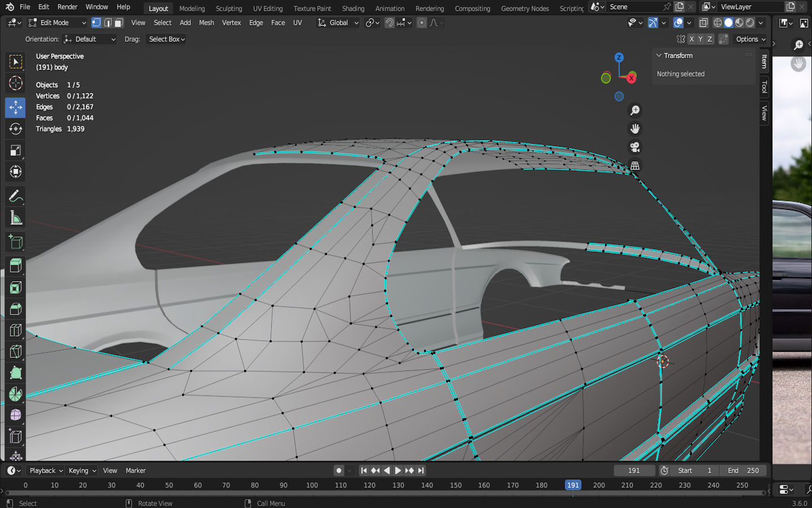The height and width of the screenshot is (508, 812).
Task: Use the Extrude Region tool
Action: point(15,266)
